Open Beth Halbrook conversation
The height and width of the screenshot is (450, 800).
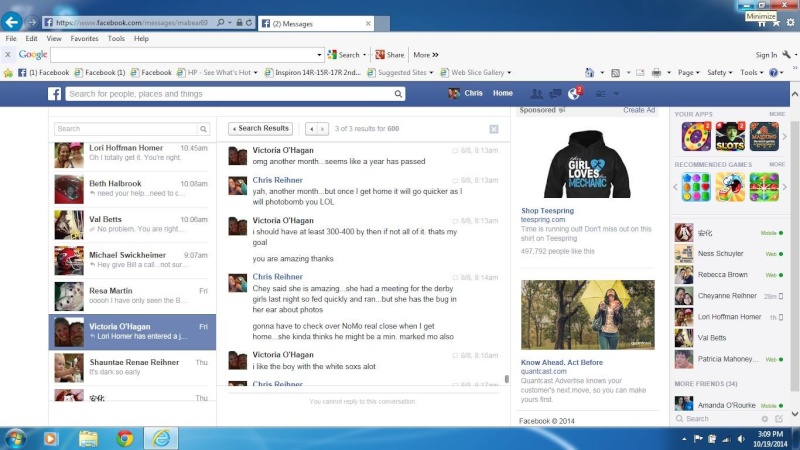tap(132, 189)
